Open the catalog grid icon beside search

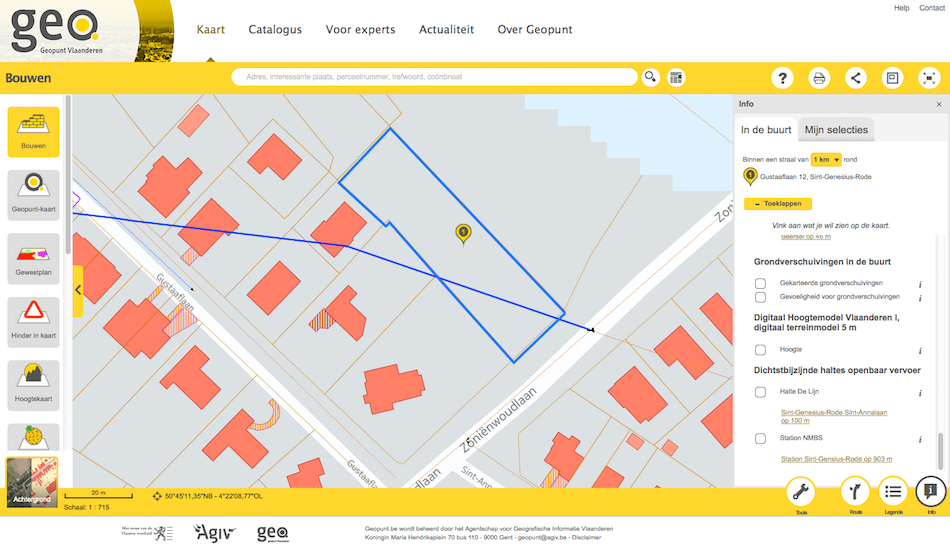point(676,78)
